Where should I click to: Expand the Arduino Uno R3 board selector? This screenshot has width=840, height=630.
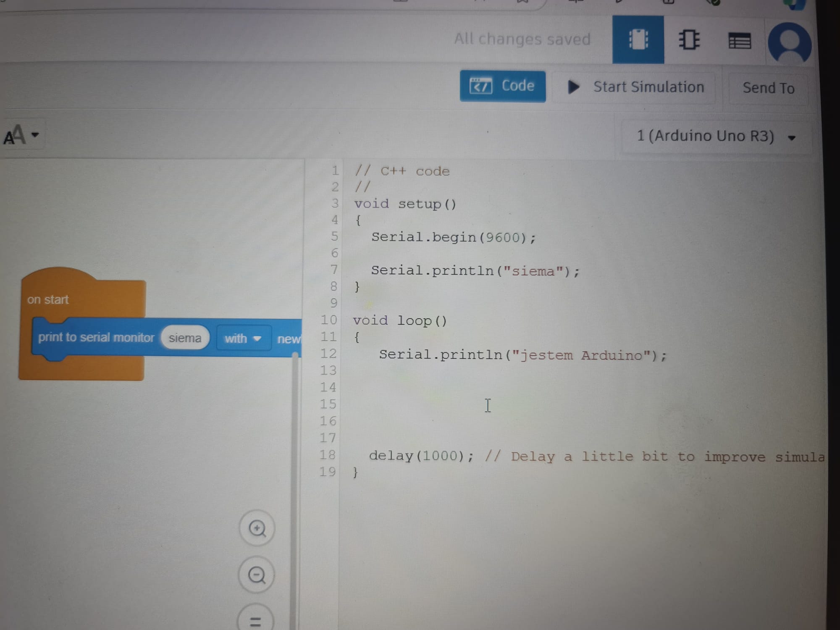716,136
